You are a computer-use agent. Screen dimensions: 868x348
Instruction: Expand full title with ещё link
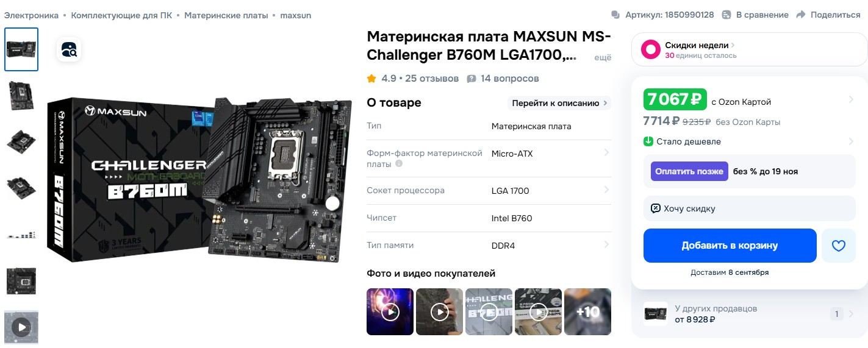603,57
